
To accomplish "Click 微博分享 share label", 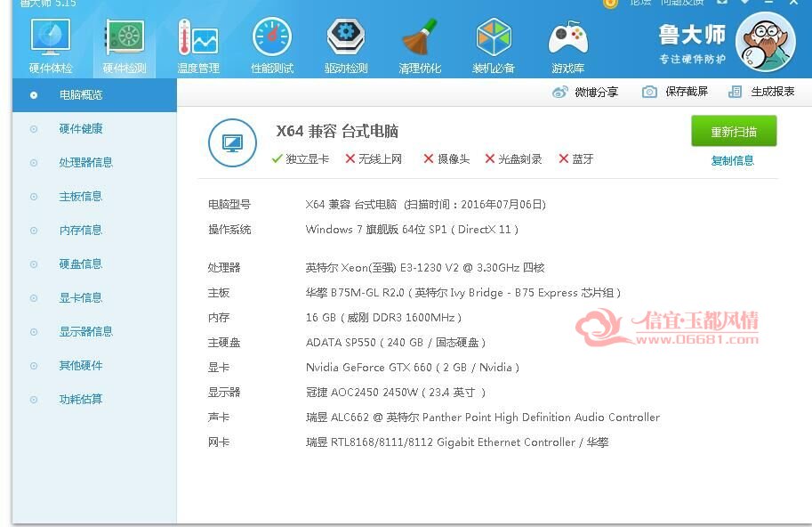I will tap(597, 93).
